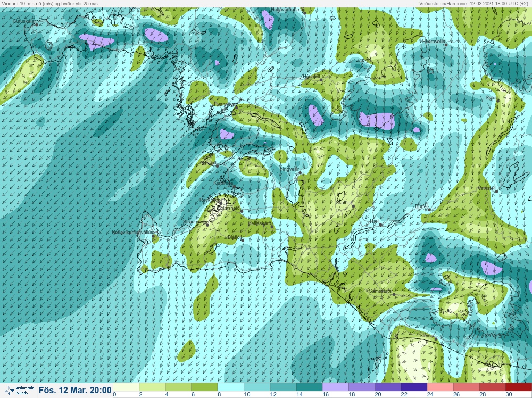This screenshot has height=398, width=532.
Task: Click the purple gust area near Gufuskálar
Action: pos(96,41)
